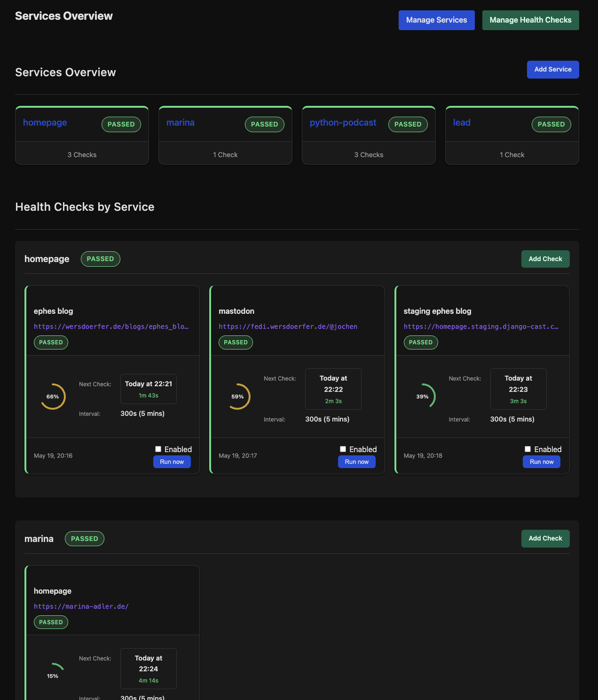598x700 pixels.
Task: Run staging ephes blog check now
Action: pos(541,462)
